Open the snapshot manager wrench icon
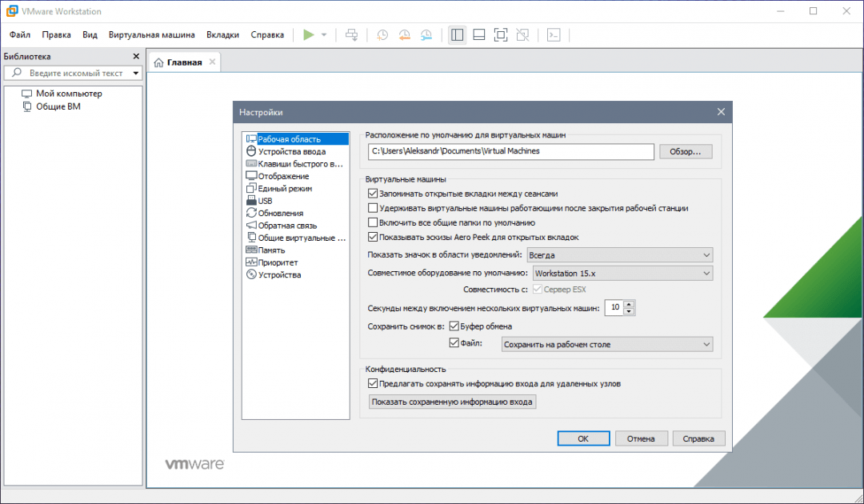 [426, 34]
